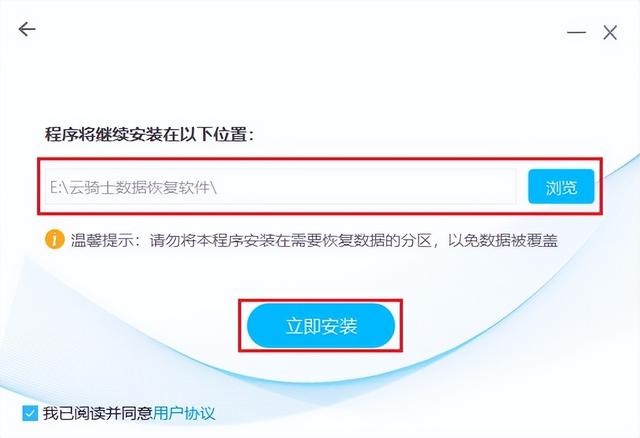Tick the blue agreement checkbox
640x438 pixels.
coord(30,413)
